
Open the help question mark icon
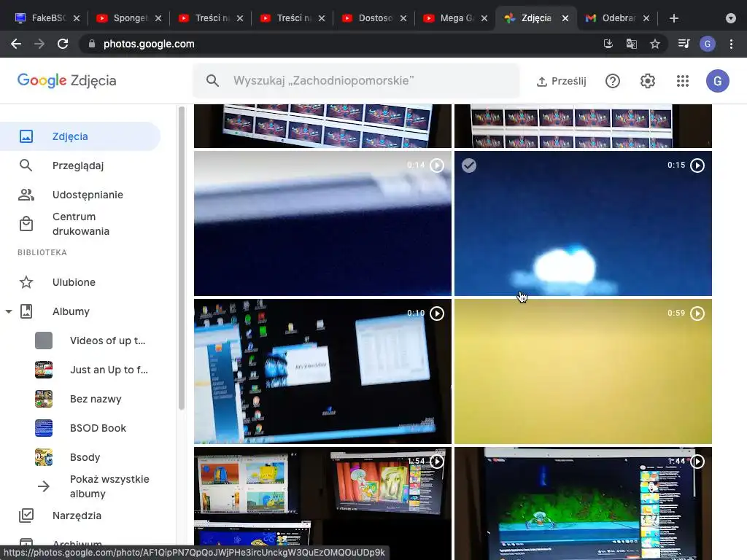(613, 81)
